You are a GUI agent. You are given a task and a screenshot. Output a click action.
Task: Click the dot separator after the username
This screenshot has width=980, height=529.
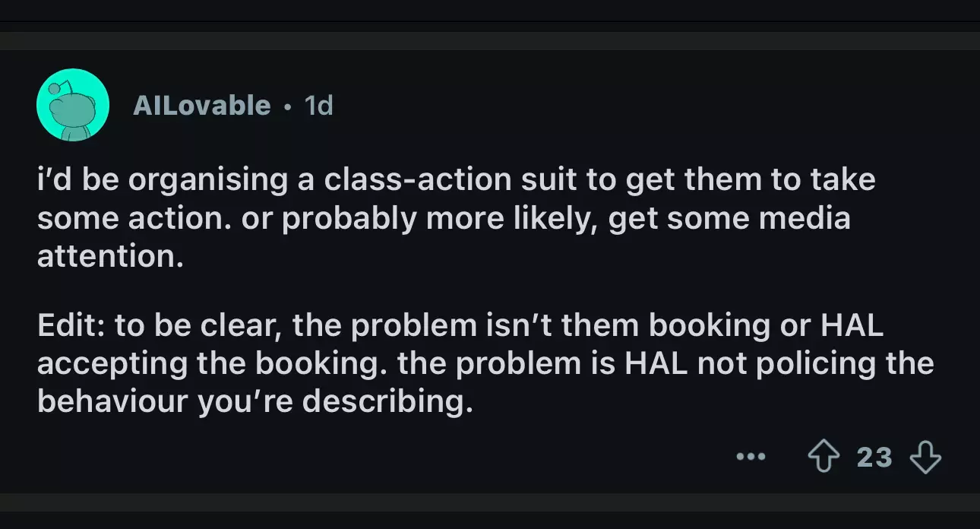pos(287,106)
